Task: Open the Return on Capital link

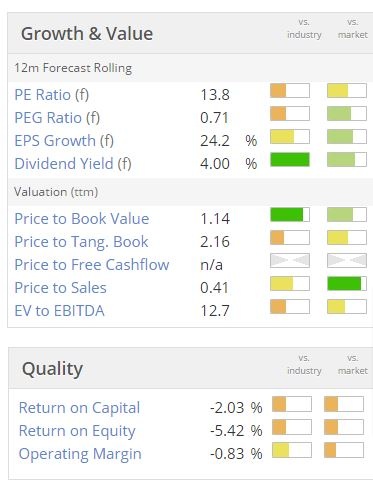Action: [x=79, y=408]
